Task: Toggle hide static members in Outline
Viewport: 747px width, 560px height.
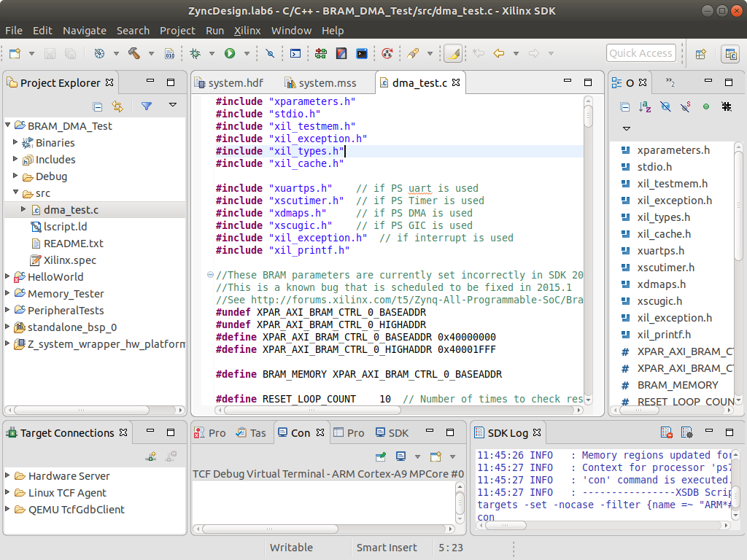Action: coord(686,106)
